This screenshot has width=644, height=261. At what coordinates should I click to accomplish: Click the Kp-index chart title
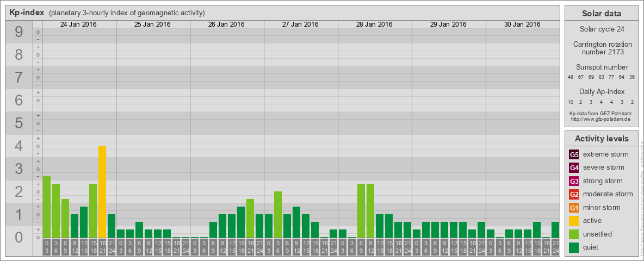27,13
